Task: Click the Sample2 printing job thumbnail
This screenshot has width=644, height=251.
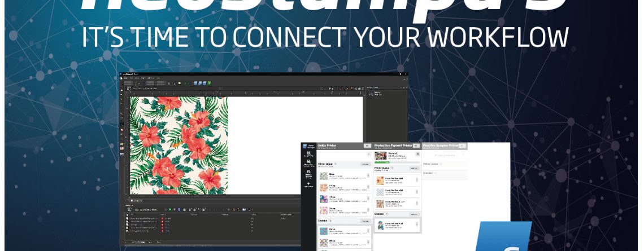Action: click(380, 156)
